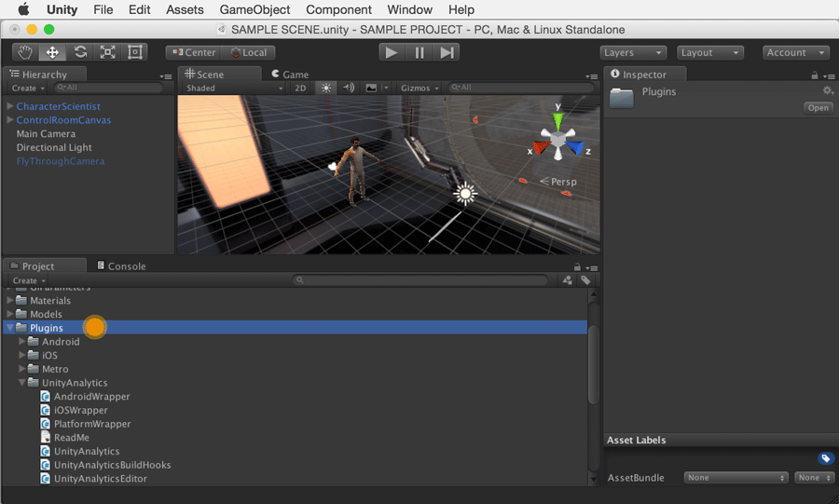Select the Rotate tool
This screenshot has height=504, width=839.
coord(80,52)
